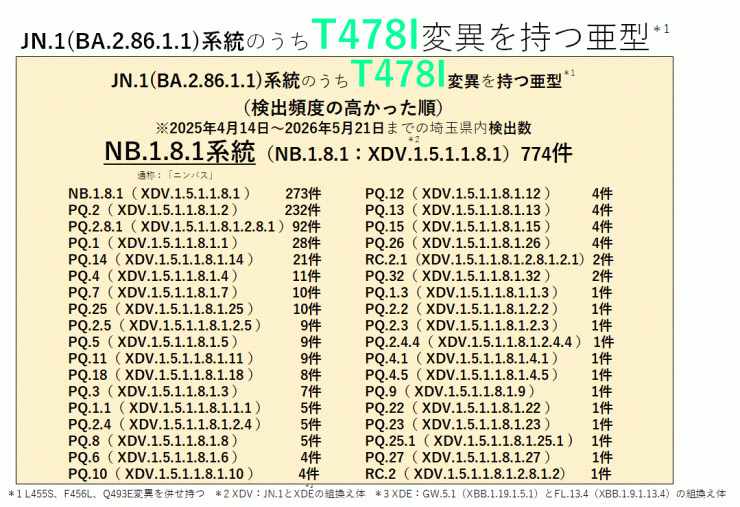Select the subtitle '(検出頻度の高かった順)'
Screen dimensions: 740x507
tap(344, 108)
